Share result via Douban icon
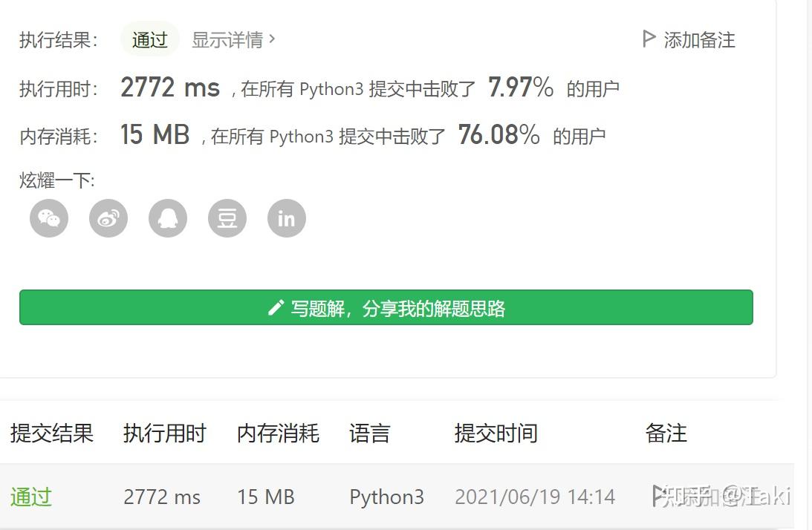The height and width of the screenshot is (530, 812). click(x=227, y=218)
